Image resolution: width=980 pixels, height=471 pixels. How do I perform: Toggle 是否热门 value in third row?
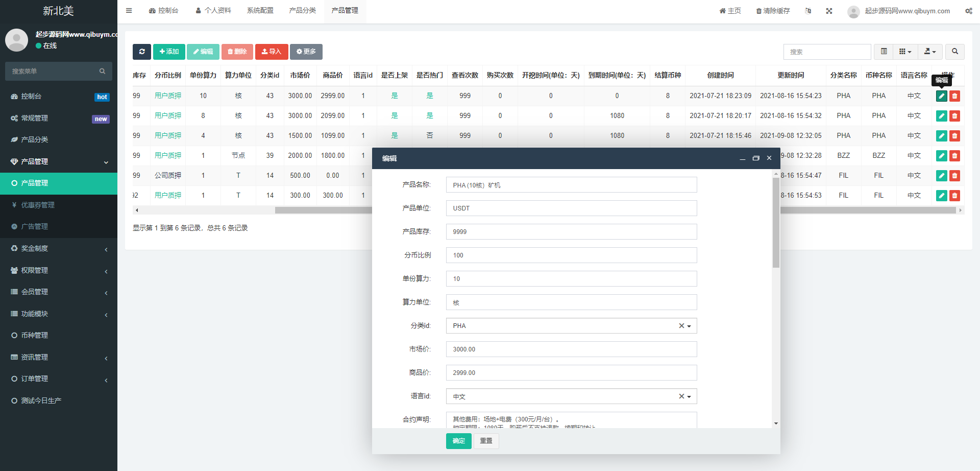(x=430, y=136)
